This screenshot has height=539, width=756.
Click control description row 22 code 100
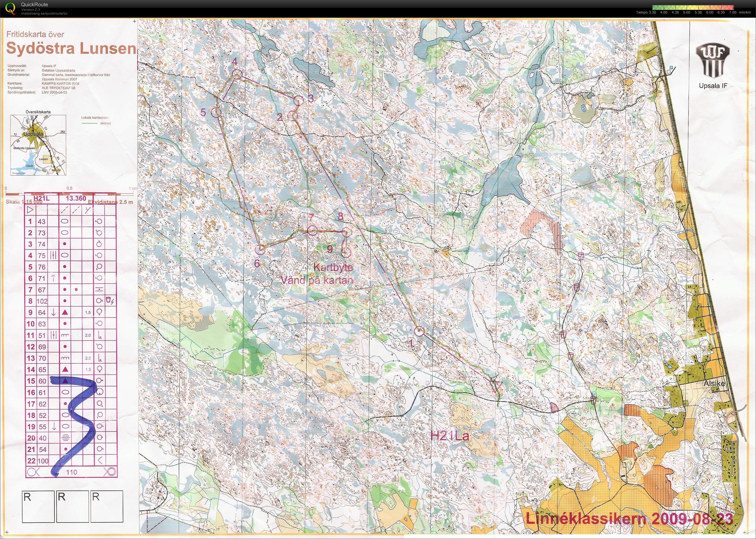[x=43, y=461]
